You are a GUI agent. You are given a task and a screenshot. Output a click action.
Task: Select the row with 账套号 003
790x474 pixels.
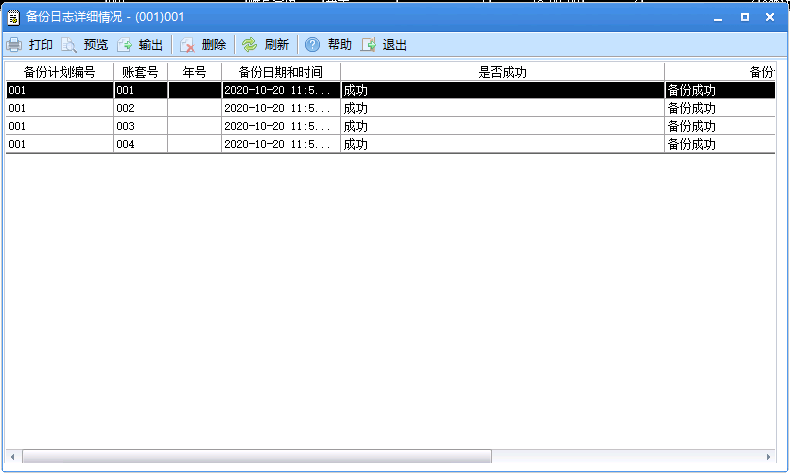click(x=140, y=126)
